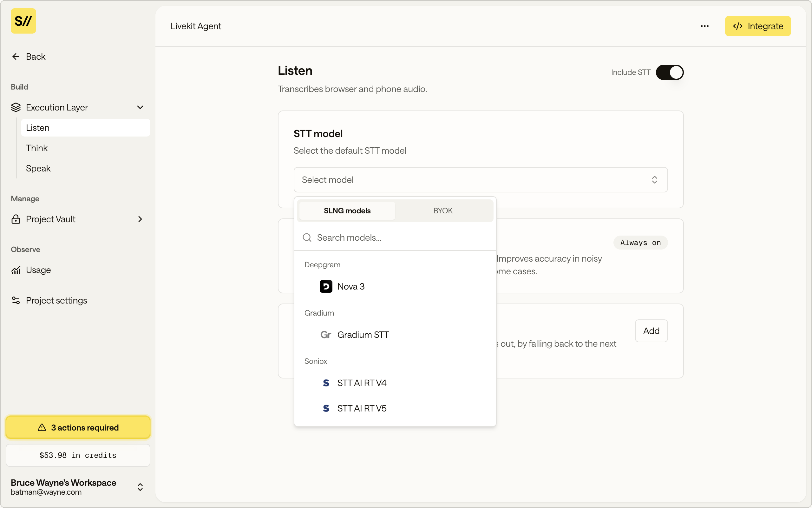Select the STT AI RT V4 model
812x508 pixels.
tap(395, 383)
